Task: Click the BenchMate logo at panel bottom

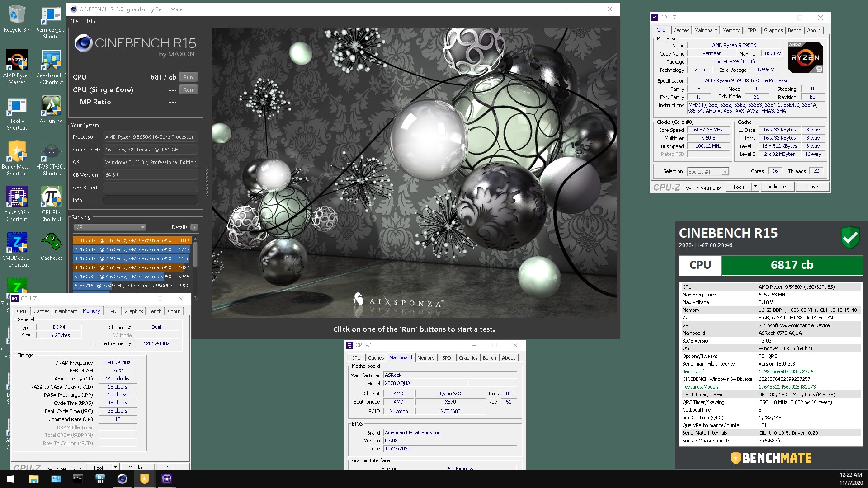Action: pyautogui.click(x=771, y=458)
